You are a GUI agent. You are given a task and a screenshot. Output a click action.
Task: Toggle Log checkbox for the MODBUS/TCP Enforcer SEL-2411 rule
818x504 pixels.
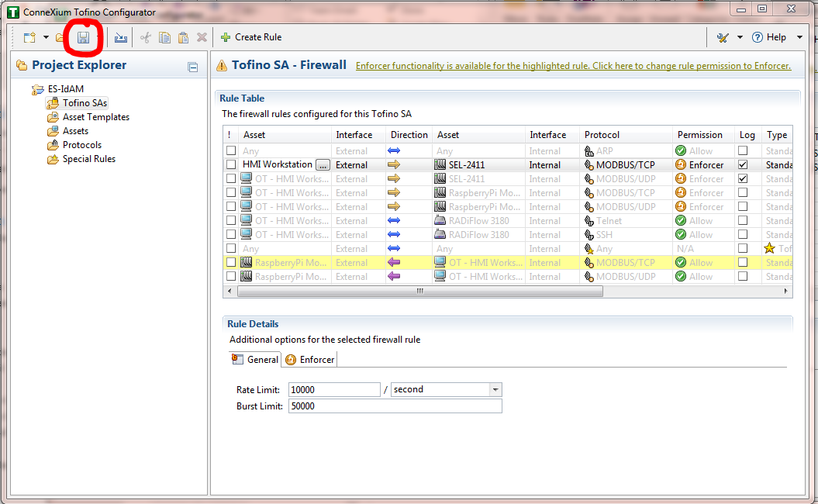point(743,164)
